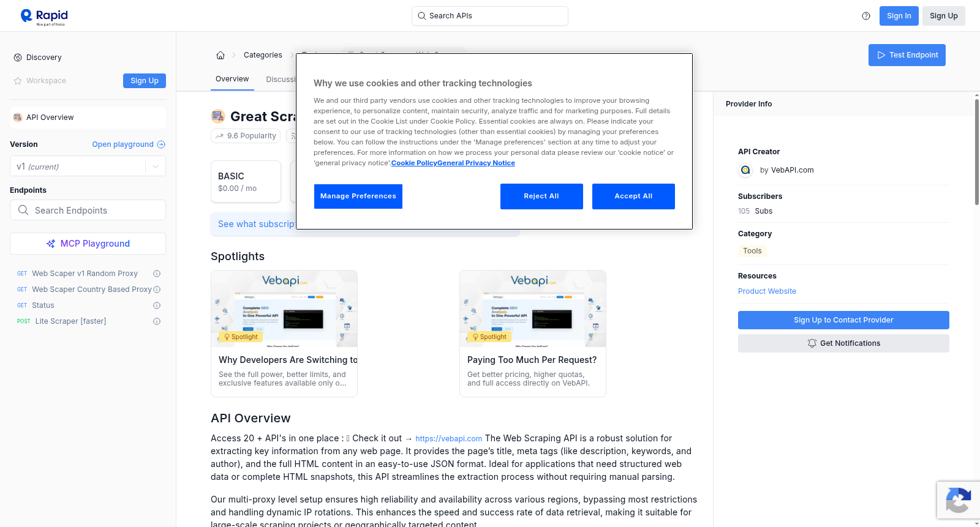Image resolution: width=980 pixels, height=527 pixels.
Task: Click the Workspace star icon
Action: pos(18,81)
